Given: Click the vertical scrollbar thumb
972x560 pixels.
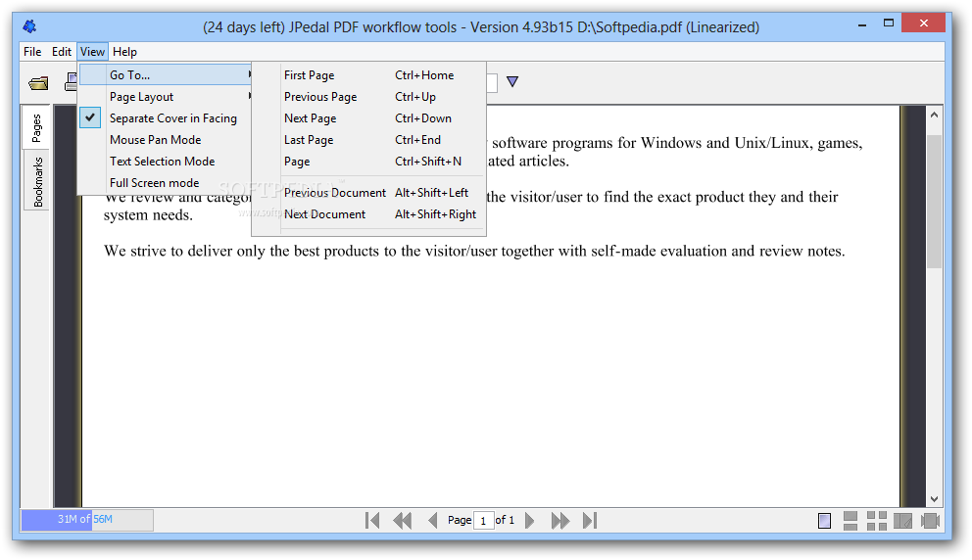Looking at the screenshot, I should pos(934,202).
